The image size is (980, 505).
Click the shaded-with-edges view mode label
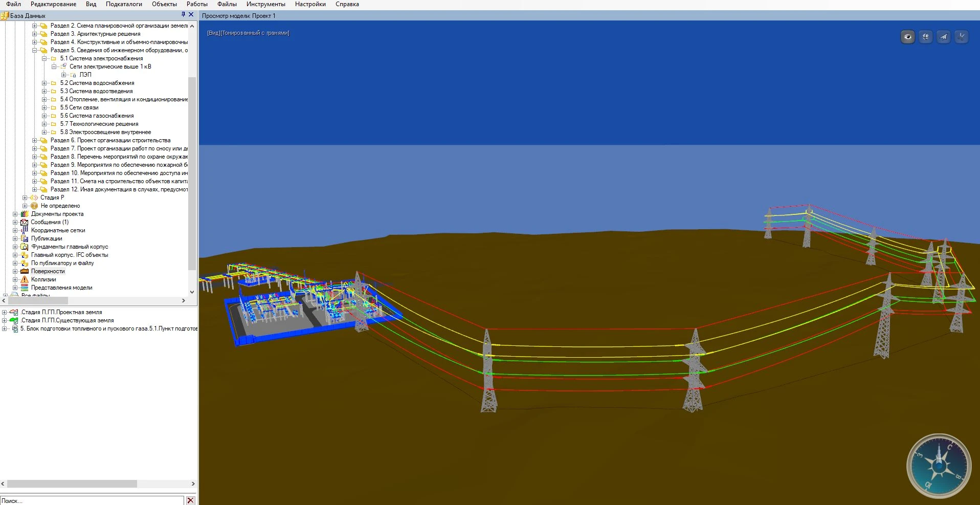[x=248, y=33]
